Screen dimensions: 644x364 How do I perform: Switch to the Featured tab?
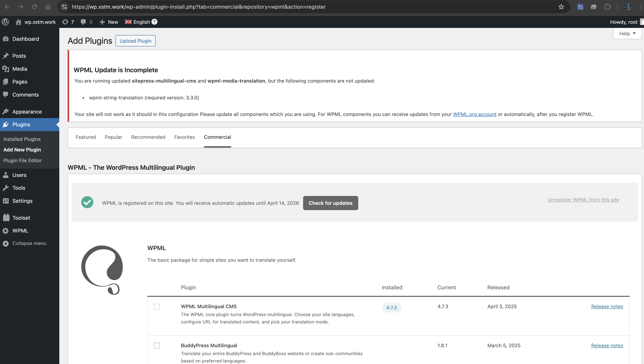[x=86, y=137]
